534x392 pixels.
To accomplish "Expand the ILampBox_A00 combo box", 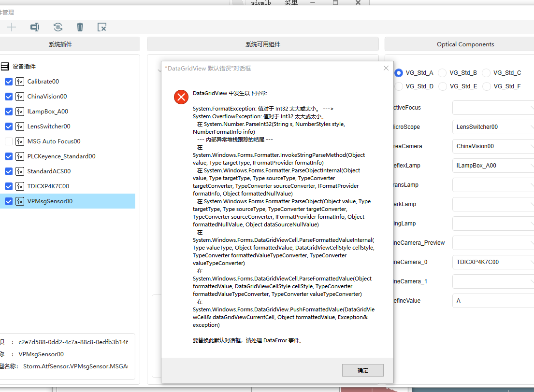I will coord(493,166).
